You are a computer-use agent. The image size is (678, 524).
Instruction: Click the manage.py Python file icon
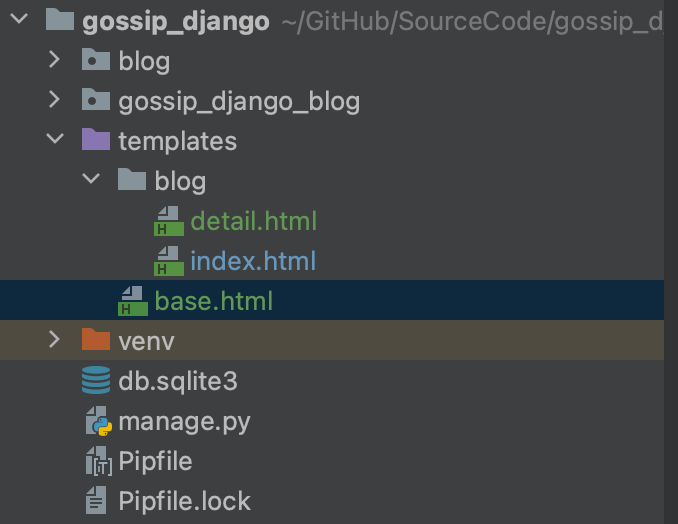click(99, 421)
